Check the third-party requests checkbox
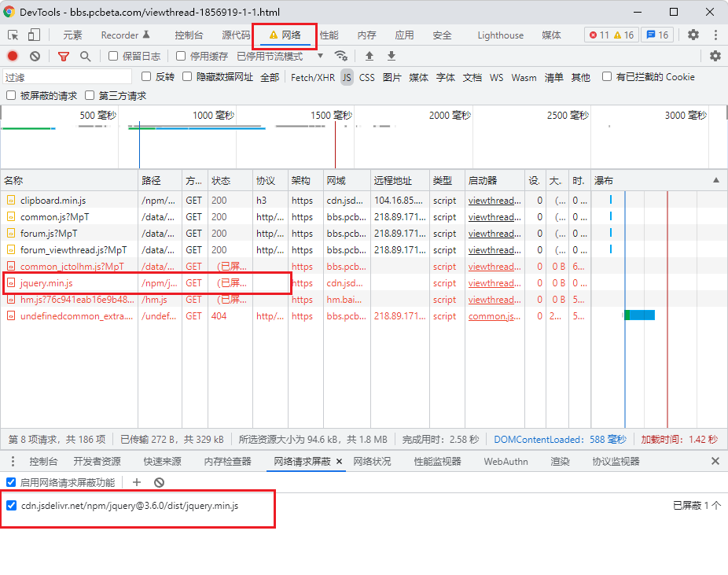Image resolution: width=728 pixels, height=575 pixels. [x=90, y=95]
